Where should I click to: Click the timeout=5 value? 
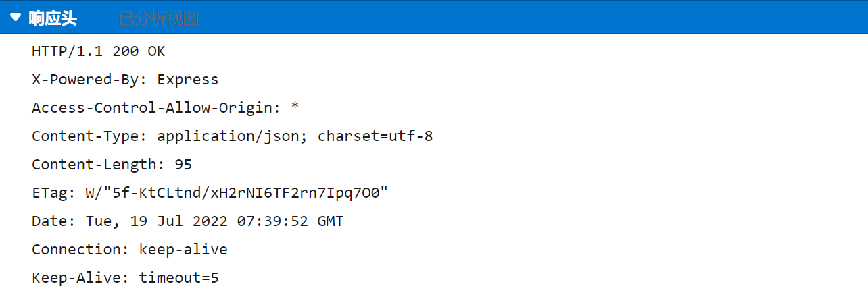pos(179,278)
